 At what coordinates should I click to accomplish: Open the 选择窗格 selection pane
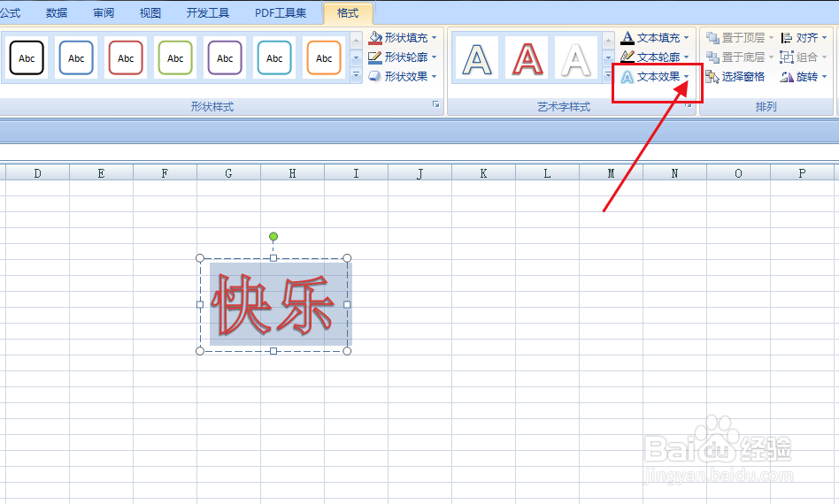point(735,77)
